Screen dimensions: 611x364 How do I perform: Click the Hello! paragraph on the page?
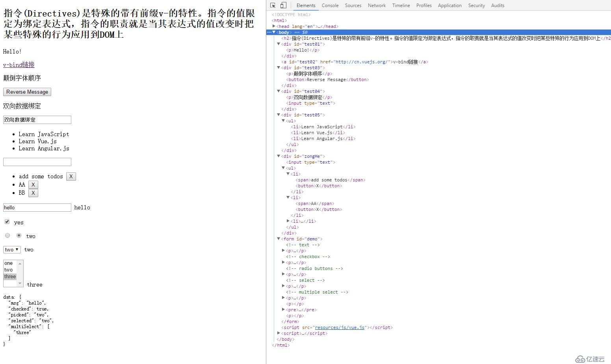12,52
